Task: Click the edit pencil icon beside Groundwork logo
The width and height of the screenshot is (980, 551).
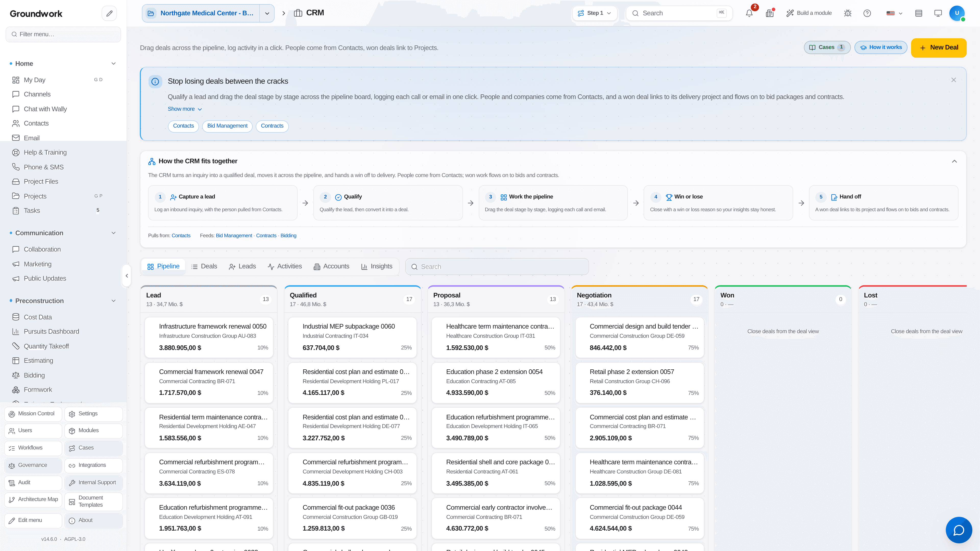Action: (x=109, y=13)
